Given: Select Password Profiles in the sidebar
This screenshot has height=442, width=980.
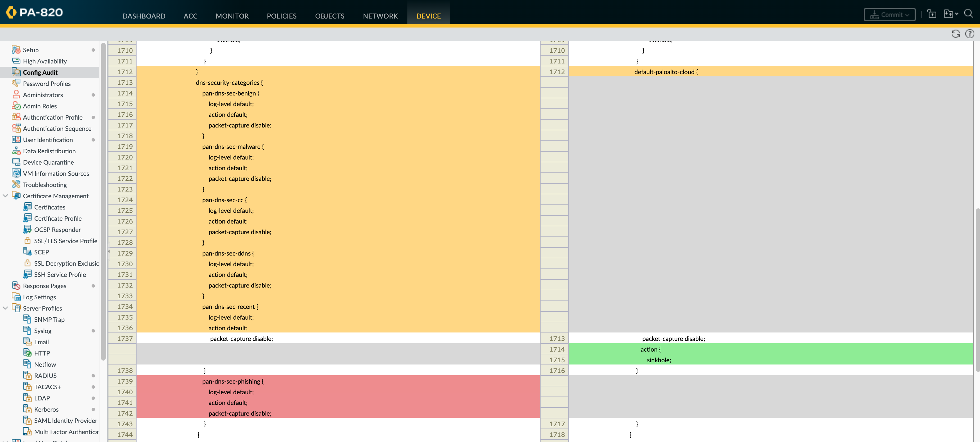Looking at the screenshot, I should [46, 83].
